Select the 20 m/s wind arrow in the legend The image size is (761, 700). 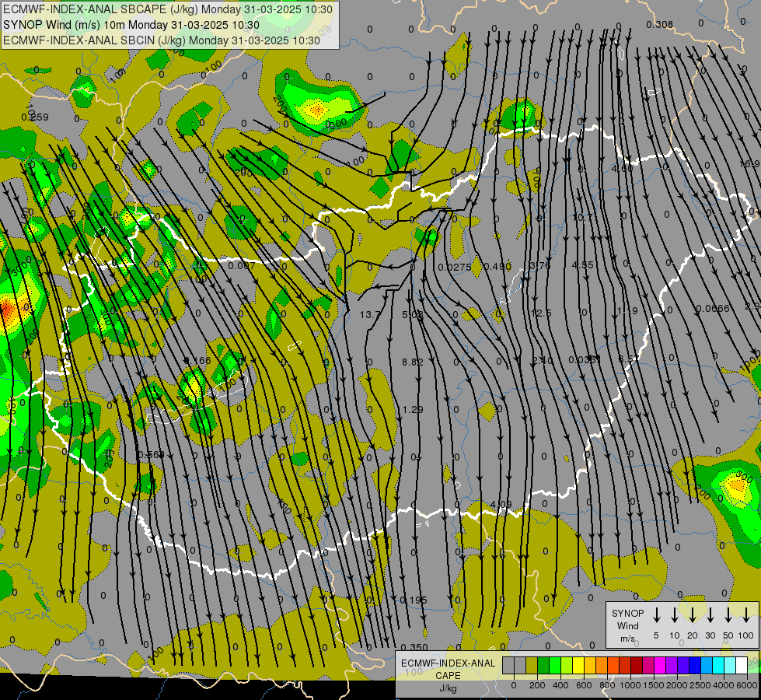[692, 614]
